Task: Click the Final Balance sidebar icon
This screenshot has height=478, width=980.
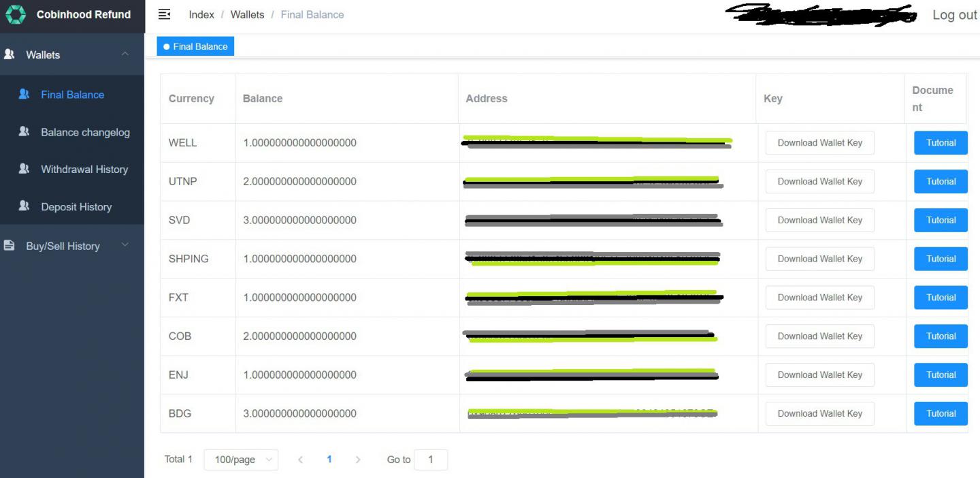Action: pos(24,95)
